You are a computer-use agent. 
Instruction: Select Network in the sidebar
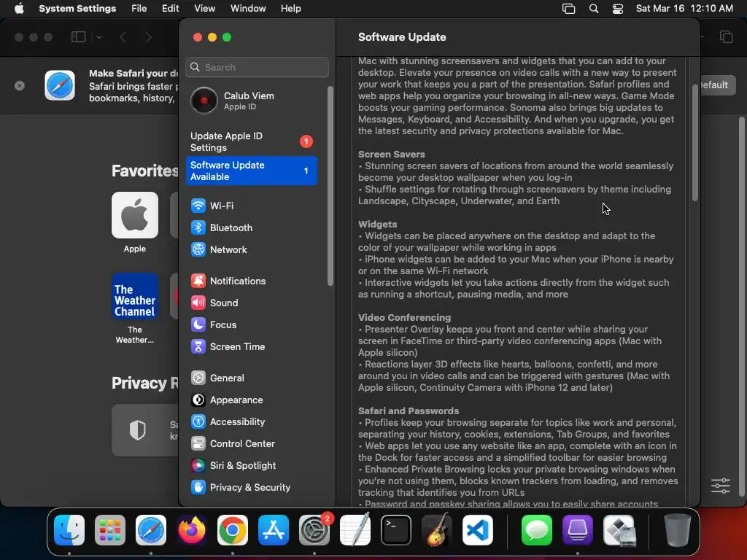coord(251,249)
